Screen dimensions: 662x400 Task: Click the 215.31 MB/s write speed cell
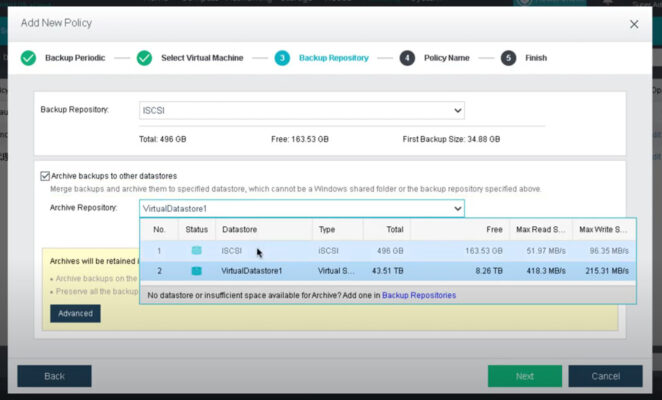607,271
